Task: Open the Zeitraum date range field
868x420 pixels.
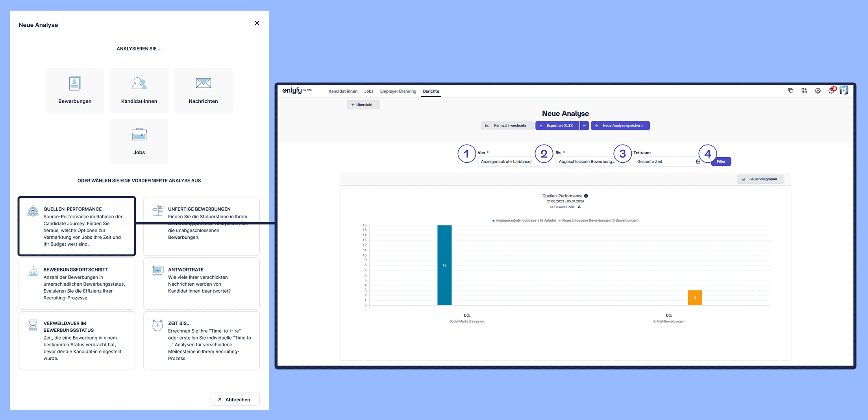Action: point(668,162)
